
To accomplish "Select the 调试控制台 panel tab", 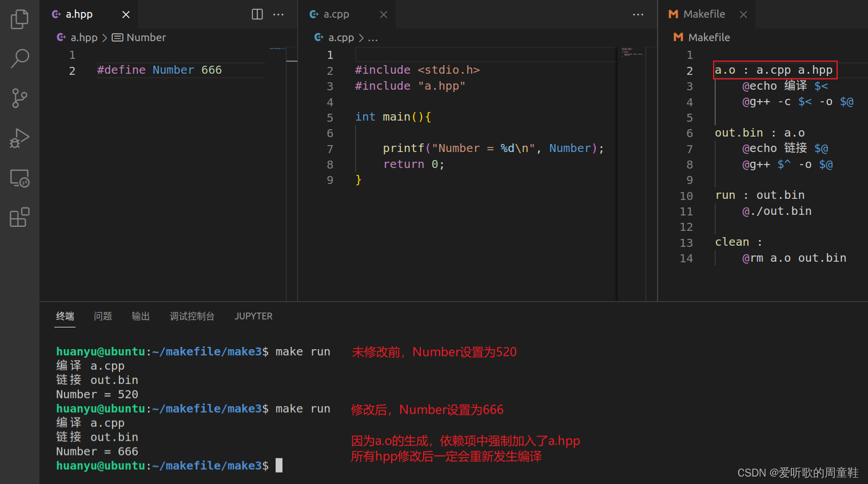I will pos(192,316).
